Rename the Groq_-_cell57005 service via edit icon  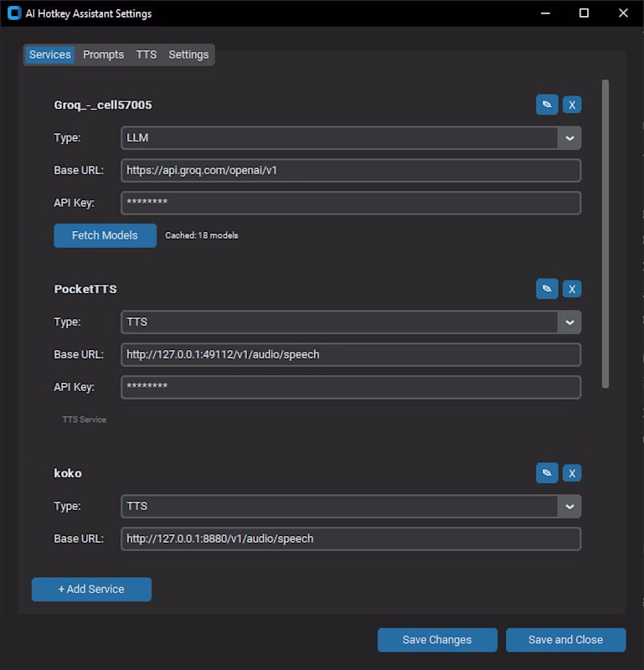click(547, 105)
